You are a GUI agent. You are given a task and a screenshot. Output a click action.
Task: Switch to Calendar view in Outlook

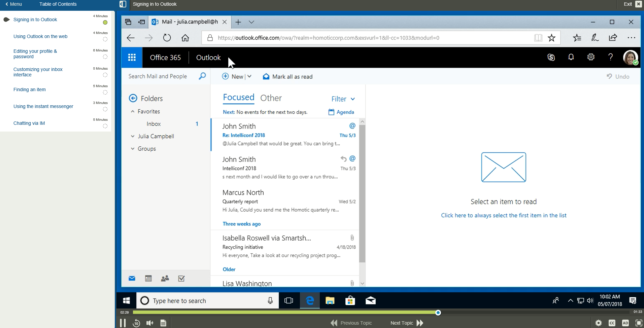pyautogui.click(x=148, y=279)
